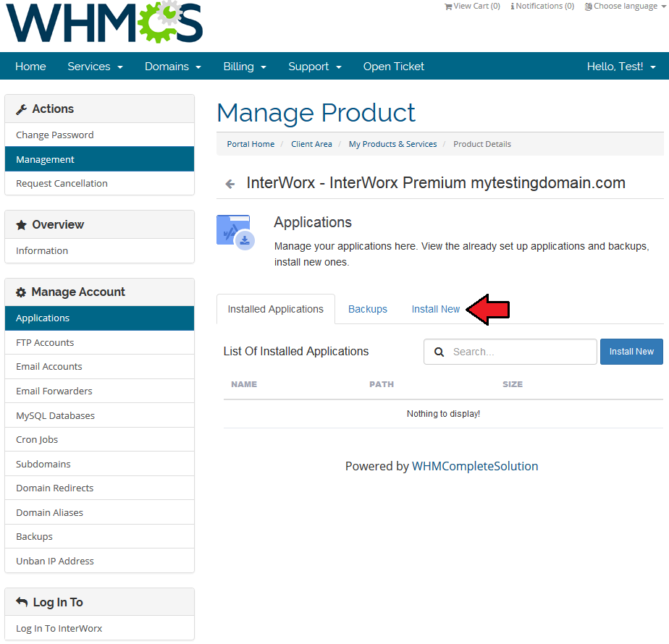Click Request Cancellation in sidebar
669x644 pixels.
click(99, 183)
